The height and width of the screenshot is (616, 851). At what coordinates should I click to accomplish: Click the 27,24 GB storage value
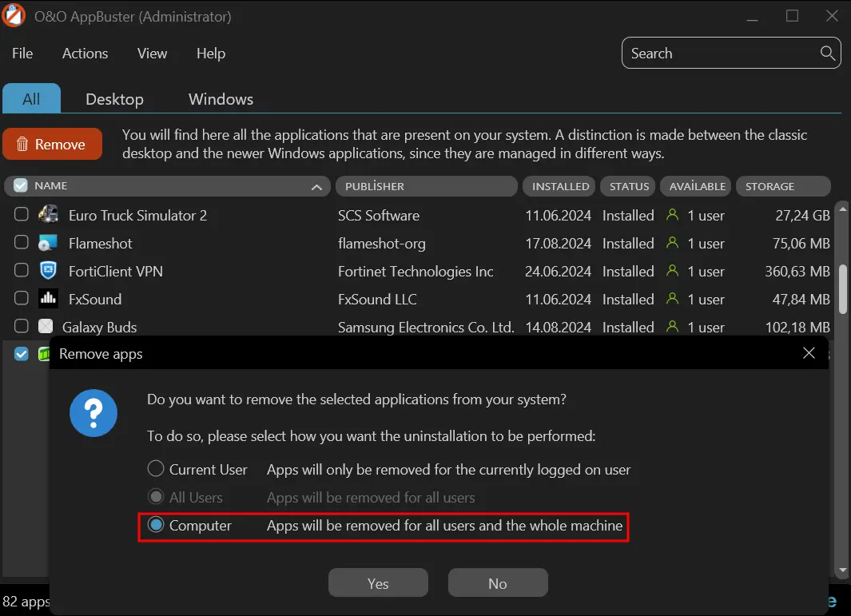pos(802,215)
